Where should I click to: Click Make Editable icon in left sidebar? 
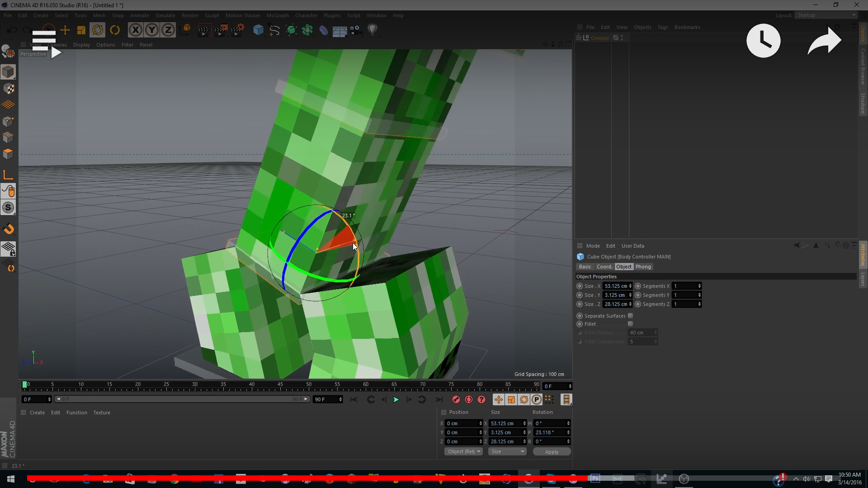[x=8, y=52]
